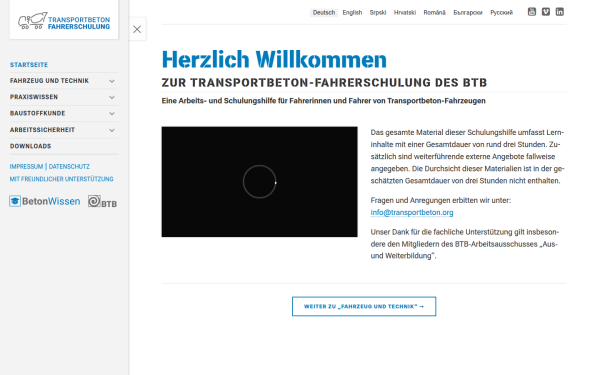Open the Datenschutz link
This screenshot has width=600, height=375.
click(69, 166)
